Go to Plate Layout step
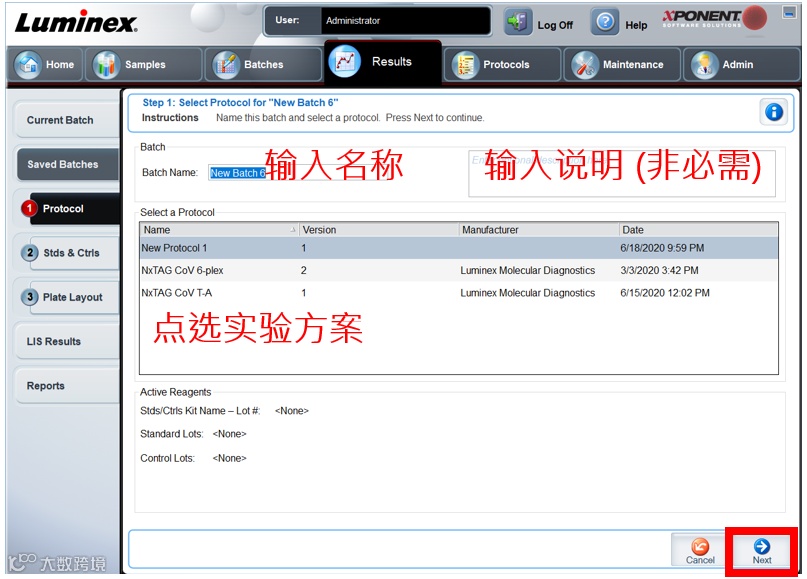 click(75, 297)
